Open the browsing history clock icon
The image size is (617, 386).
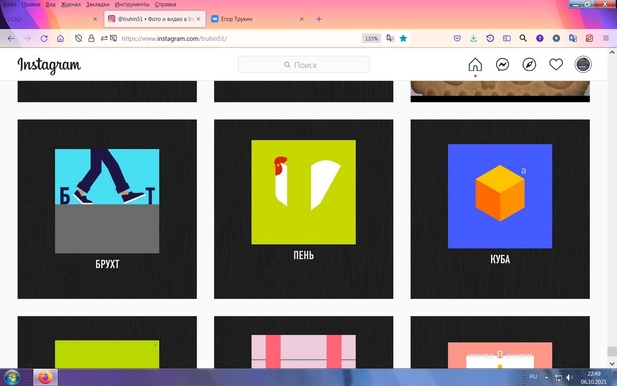[x=490, y=38]
